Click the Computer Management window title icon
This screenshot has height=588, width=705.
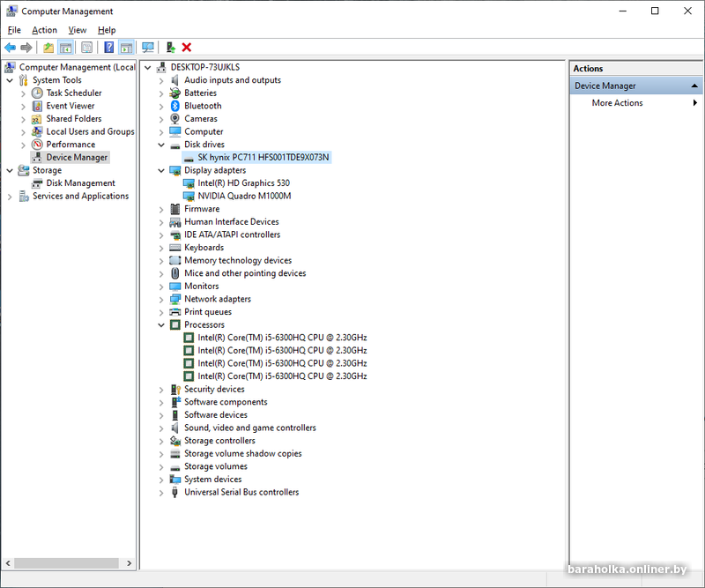(11, 11)
